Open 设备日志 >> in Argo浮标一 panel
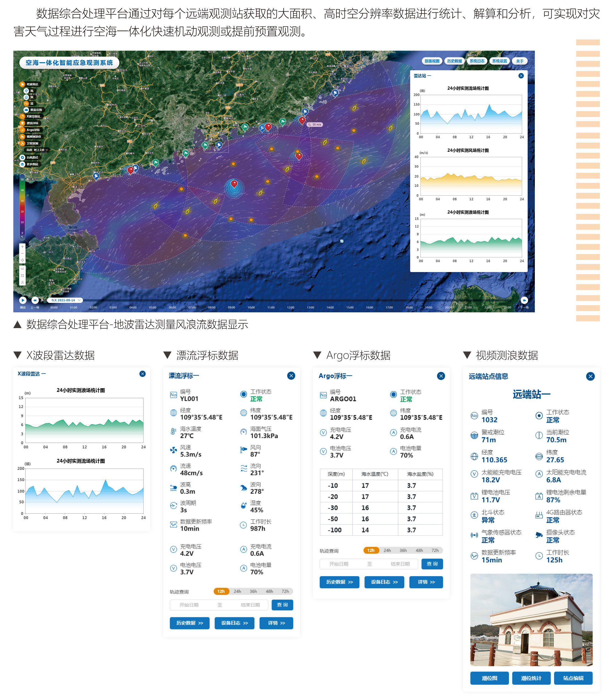Screen dimensions: 611x700 pyautogui.click(x=384, y=582)
